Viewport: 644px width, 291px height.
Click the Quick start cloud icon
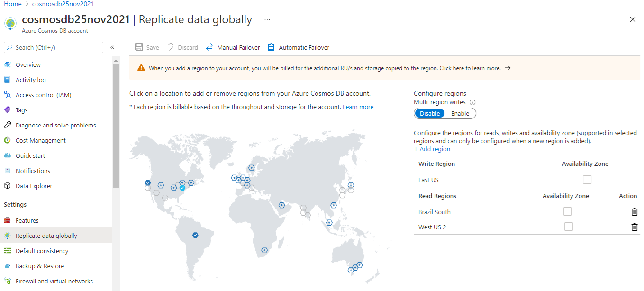click(x=7, y=155)
